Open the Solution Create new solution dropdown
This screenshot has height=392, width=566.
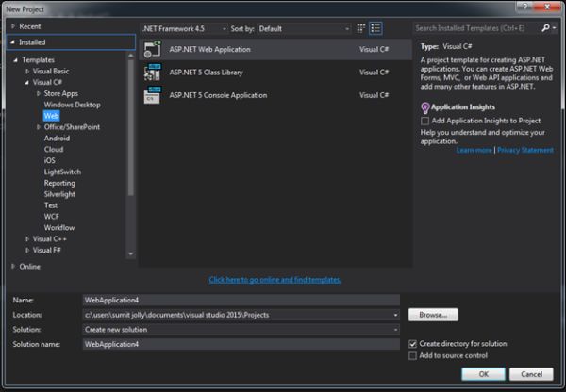pyautogui.click(x=395, y=330)
